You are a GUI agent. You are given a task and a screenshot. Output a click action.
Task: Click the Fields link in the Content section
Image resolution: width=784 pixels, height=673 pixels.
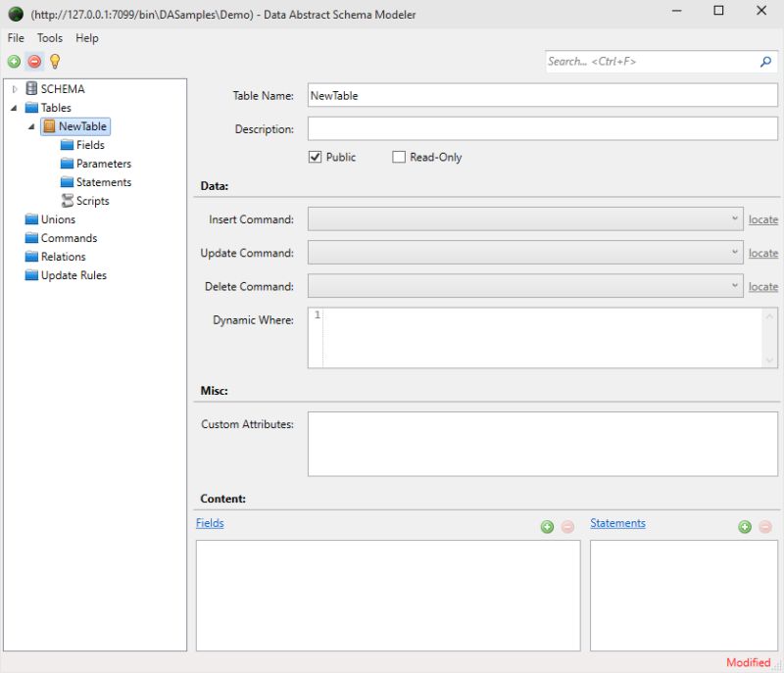209,522
